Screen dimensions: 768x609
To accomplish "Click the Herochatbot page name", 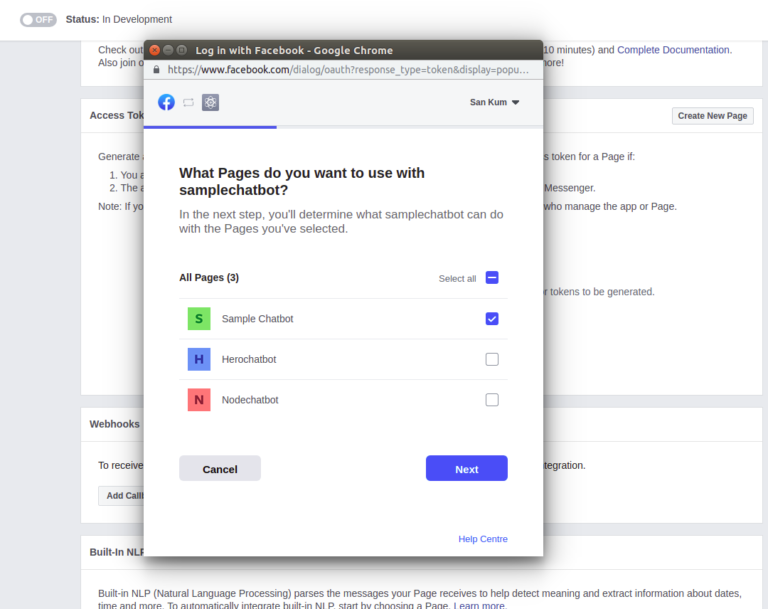I will [x=249, y=359].
